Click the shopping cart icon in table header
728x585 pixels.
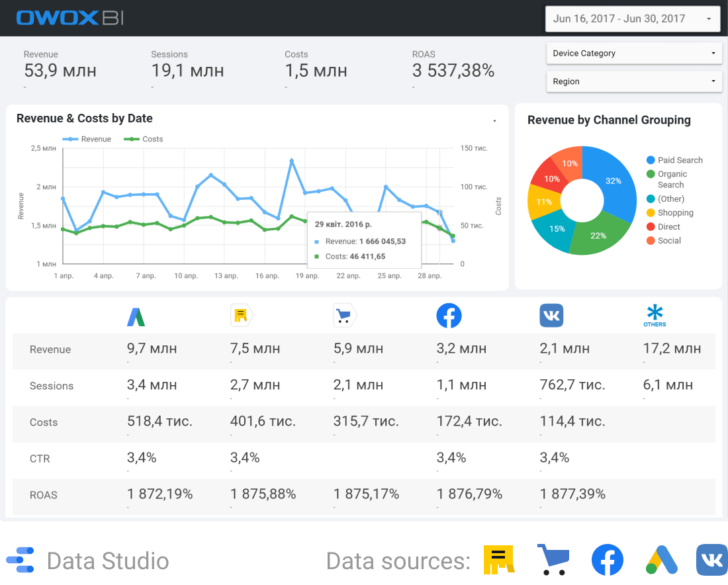[x=344, y=316]
